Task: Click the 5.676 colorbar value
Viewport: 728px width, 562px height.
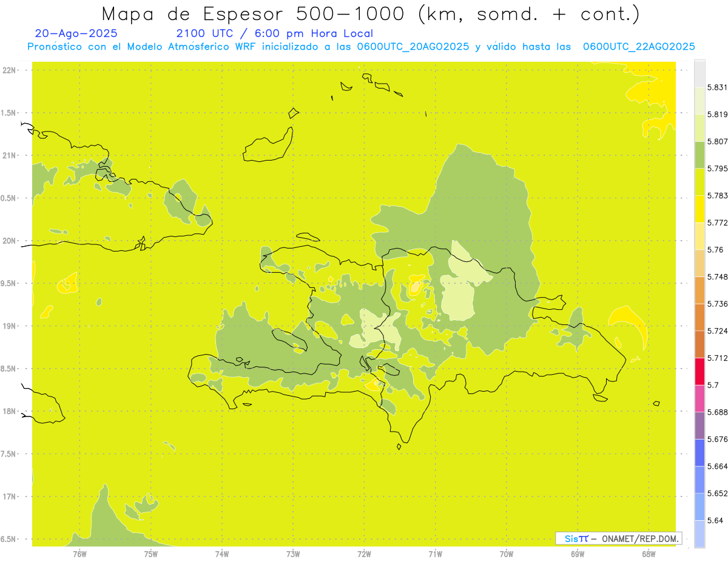Action: (717, 440)
